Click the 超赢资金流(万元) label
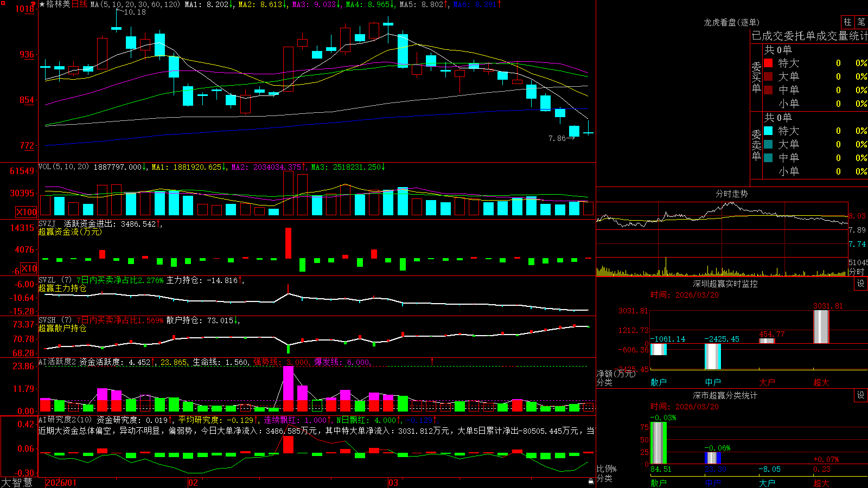The image size is (868, 488). tap(70, 232)
